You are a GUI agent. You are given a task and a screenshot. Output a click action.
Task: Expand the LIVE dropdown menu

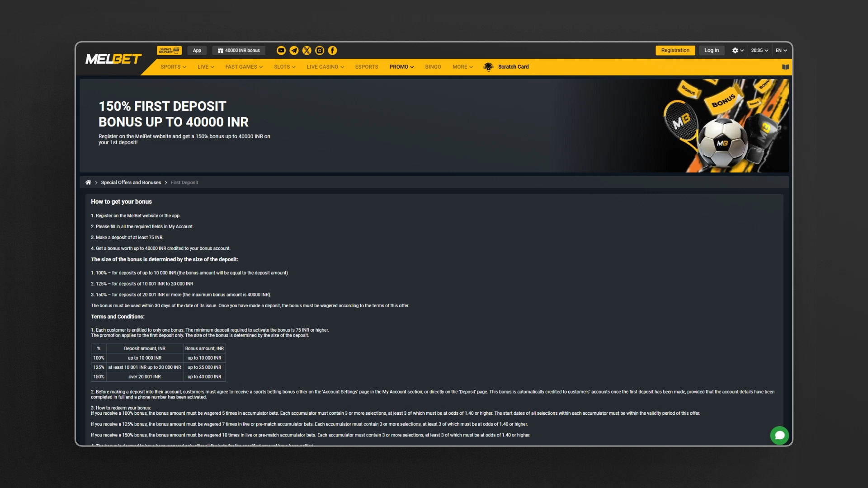pos(206,67)
